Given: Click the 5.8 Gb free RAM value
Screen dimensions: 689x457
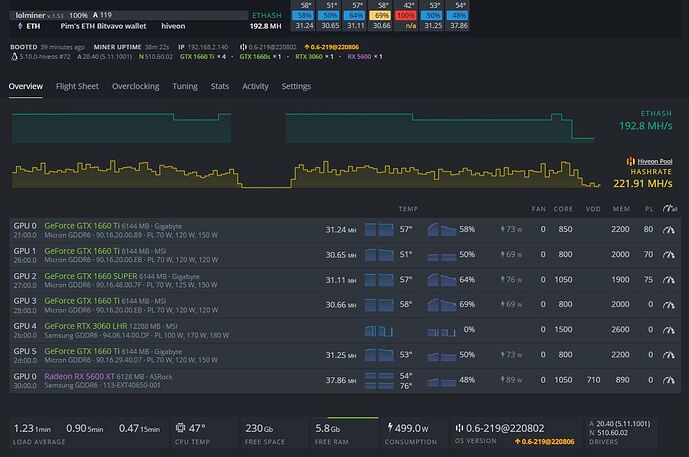Looking at the screenshot, I should pos(327,428).
